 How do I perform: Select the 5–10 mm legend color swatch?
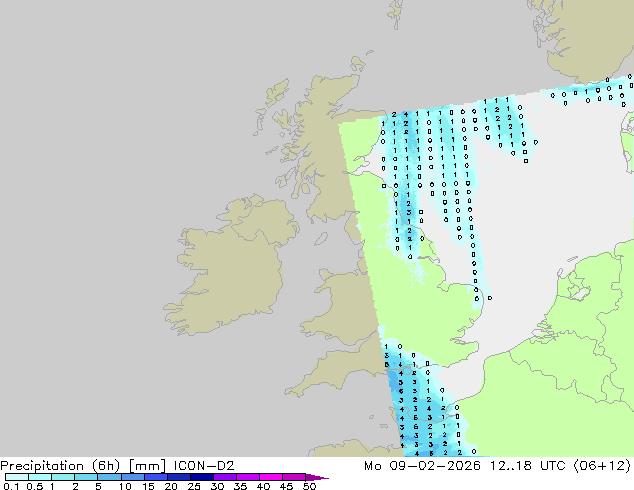click(x=109, y=477)
